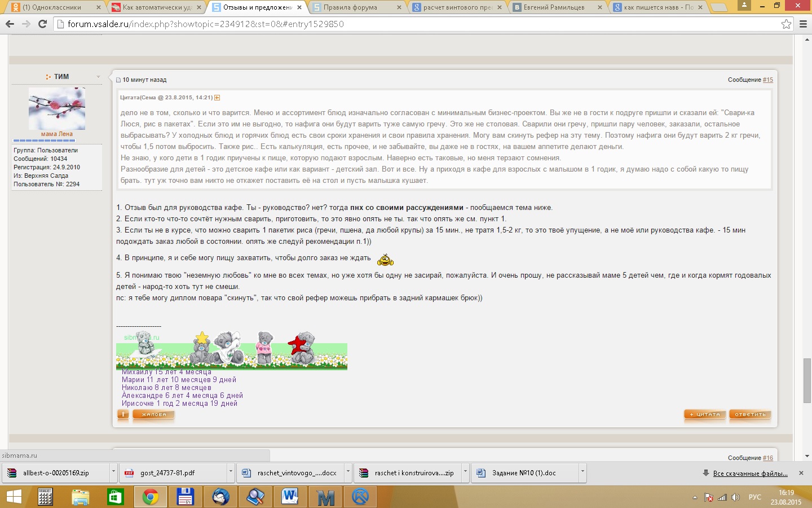The image size is (812, 508).
Task: Open dropdown for the gost_24737-81.pdf download
Action: coord(231,472)
